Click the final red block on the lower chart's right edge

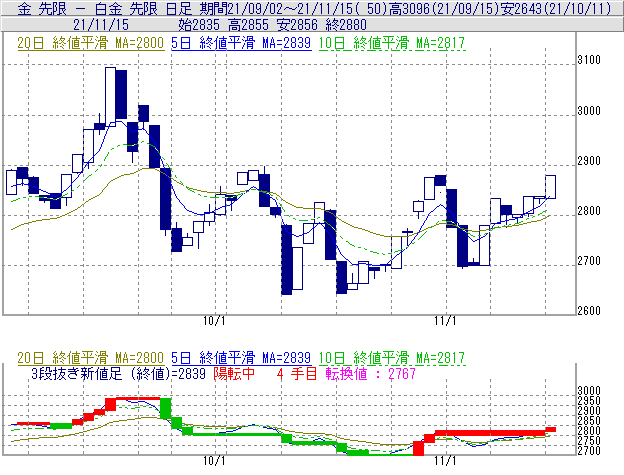[550, 429]
